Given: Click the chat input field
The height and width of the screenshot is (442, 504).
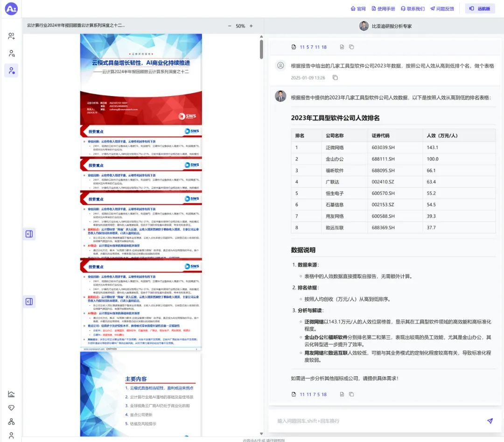Looking at the screenshot, I should click(x=379, y=421).
